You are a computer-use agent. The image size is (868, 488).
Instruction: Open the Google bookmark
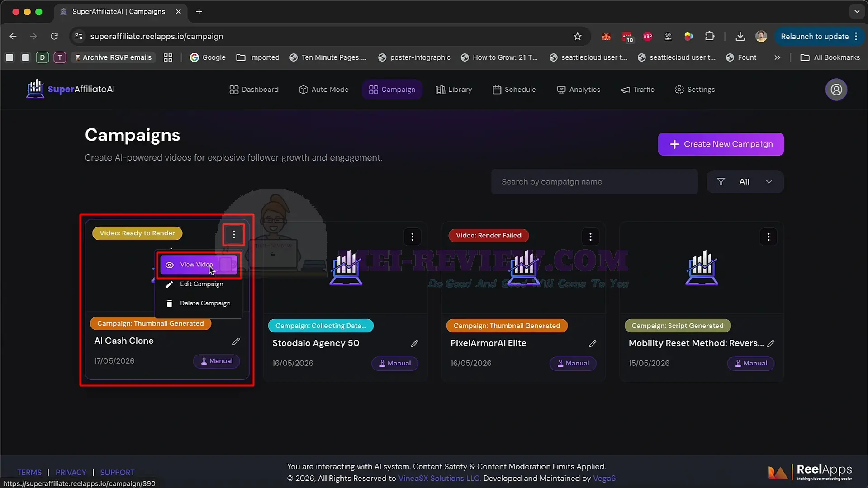click(208, 57)
